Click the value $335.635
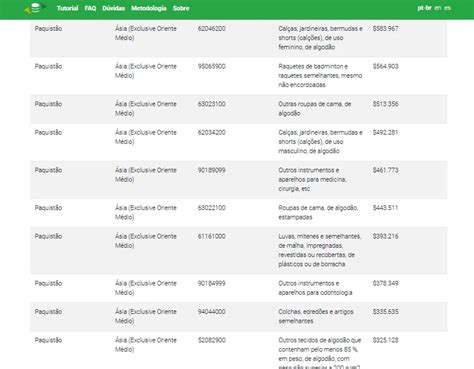This screenshot has height=369, width=474. click(386, 312)
